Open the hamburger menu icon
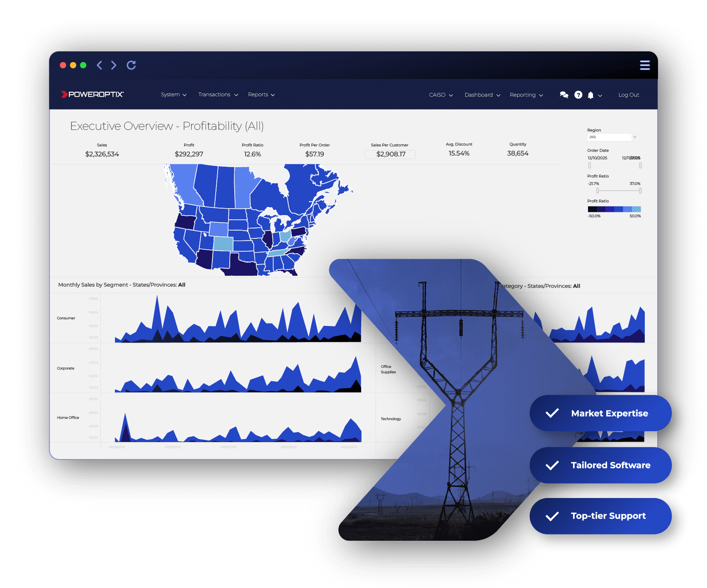This screenshot has height=588, width=707. tap(645, 65)
